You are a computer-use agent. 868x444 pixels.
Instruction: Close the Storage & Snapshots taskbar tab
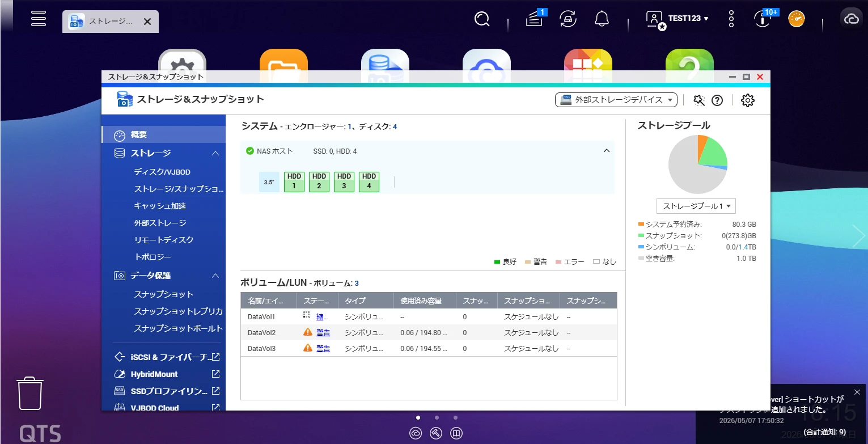click(147, 22)
